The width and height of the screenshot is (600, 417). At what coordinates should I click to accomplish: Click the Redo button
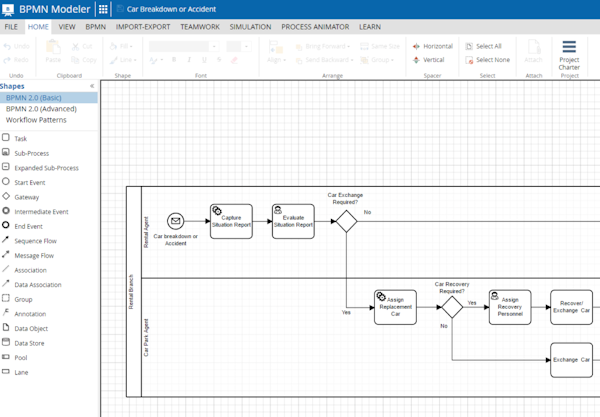tap(16, 60)
